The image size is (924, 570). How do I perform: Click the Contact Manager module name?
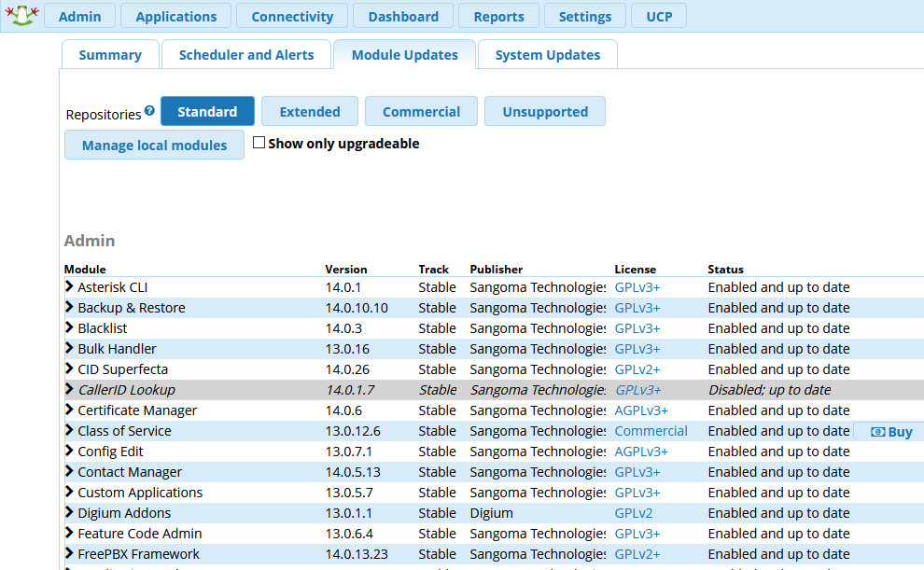(x=130, y=472)
